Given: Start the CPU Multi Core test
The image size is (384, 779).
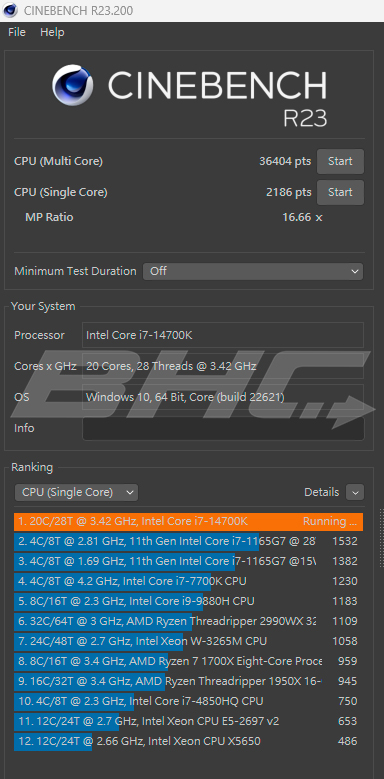Looking at the screenshot, I should click(x=340, y=161).
